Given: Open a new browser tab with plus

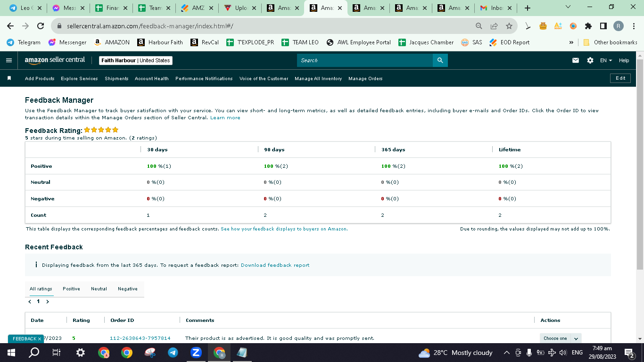Looking at the screenshot, I should [527, 8].
